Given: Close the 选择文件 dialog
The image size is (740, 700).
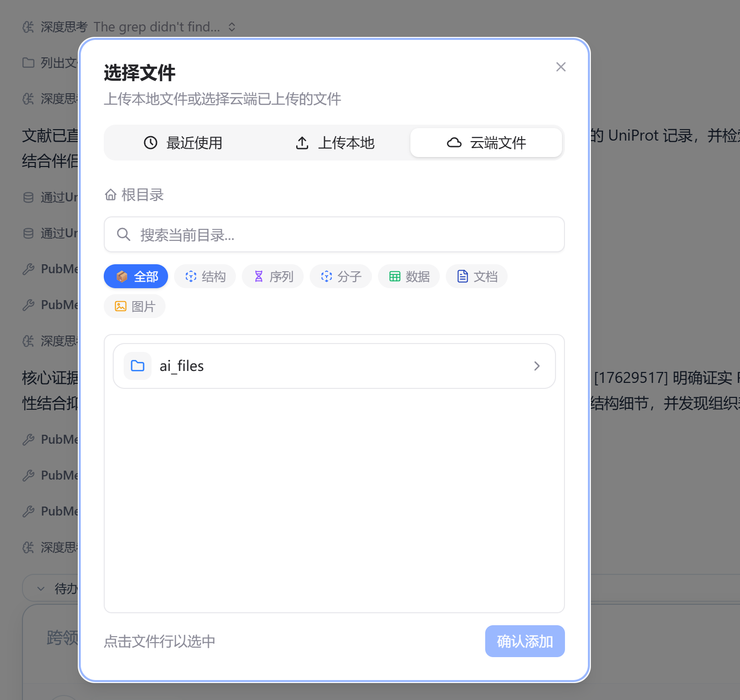Looking at the screenshot, I should (x=560, y=67).
